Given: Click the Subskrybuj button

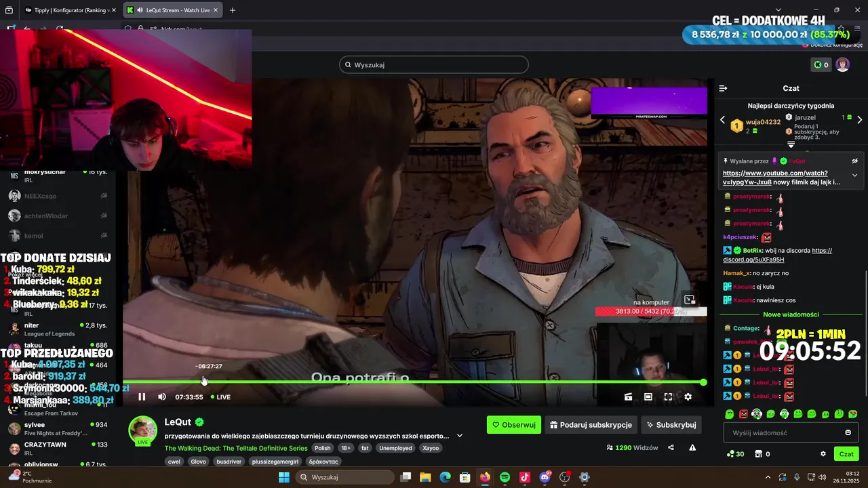Looking at the screenshot, I should point(671,425).
